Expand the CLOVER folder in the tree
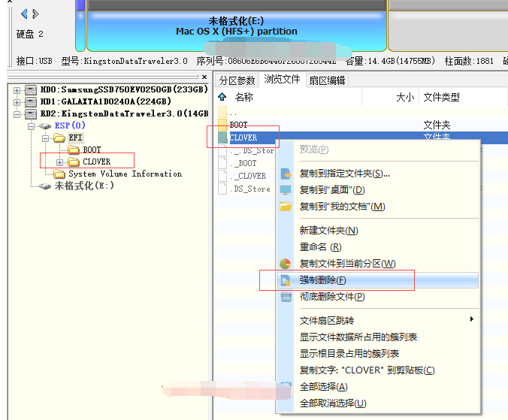 click(59, 162)
